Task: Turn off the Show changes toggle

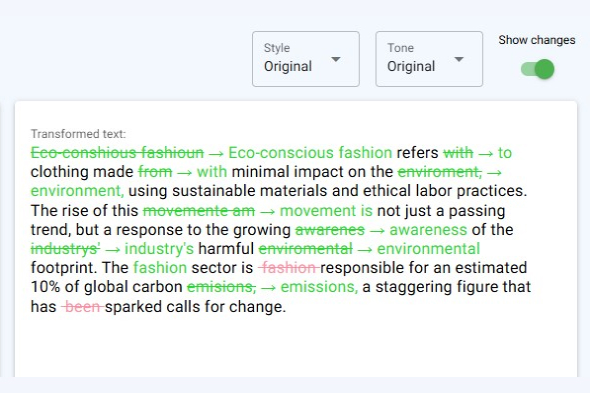Action: (538, 69)
